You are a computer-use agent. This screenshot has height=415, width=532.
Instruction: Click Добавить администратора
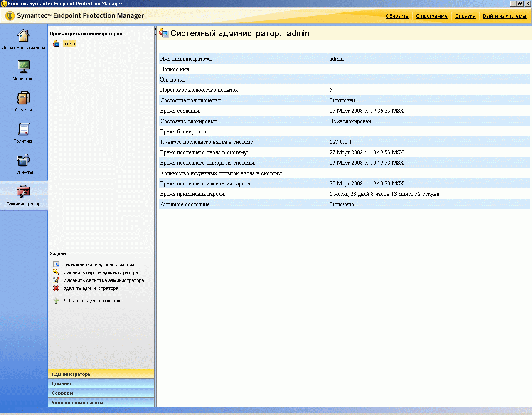92,301
